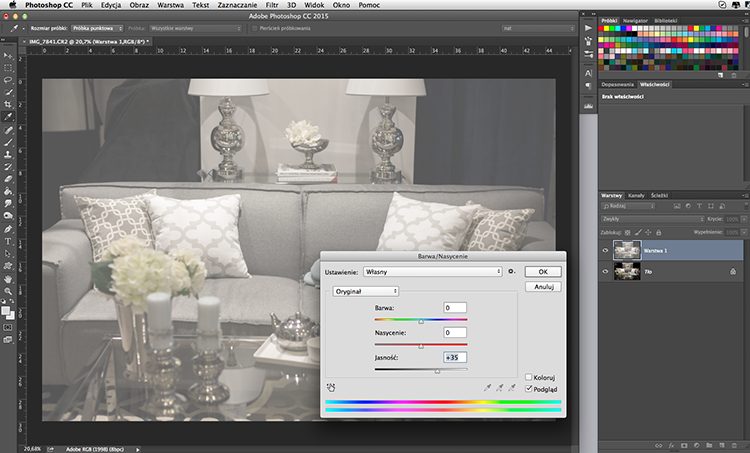Click the on-image adjustment hand icon
The width and height of the screenshot is (750, 453).
[331, 387]
